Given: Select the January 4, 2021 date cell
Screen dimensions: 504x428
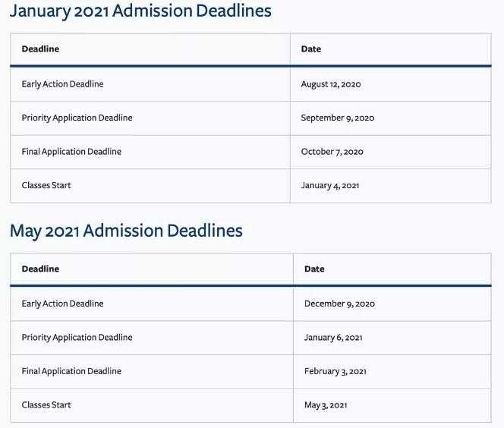Looking at the screenshot, I should coord(330,185).
